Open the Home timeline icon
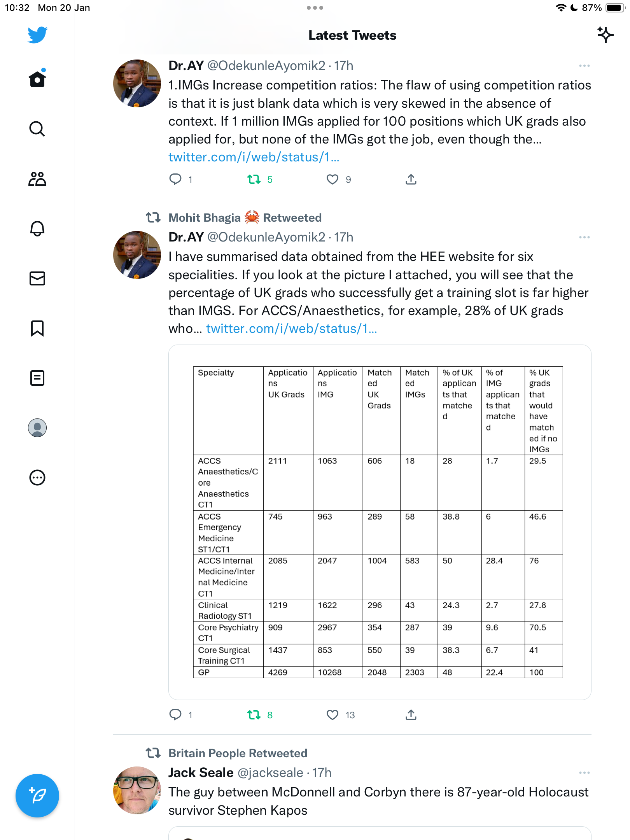Screen dimensions: 630x840 pyautogui.click(x=37, y=79)
